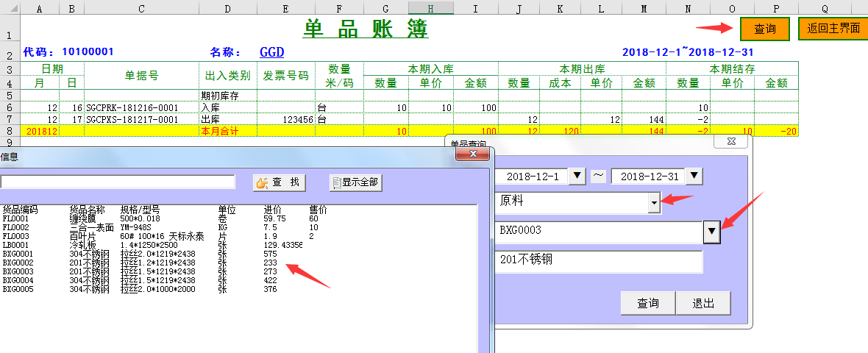868x353 pixels.
Task: Select column header A
Action: pyautogui.click(x=40, y=8)
